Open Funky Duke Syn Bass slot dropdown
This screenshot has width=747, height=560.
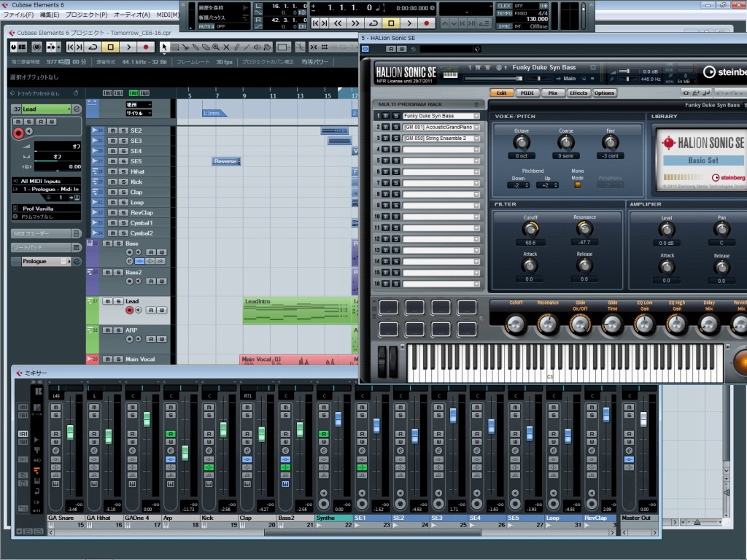pos(476,116)
